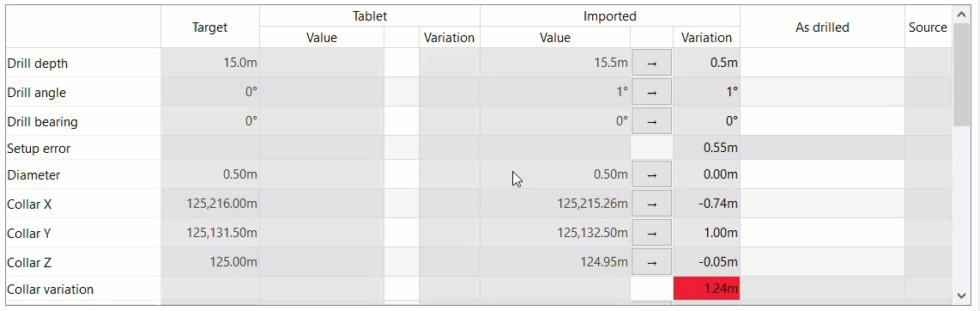Copy imported Drill bearing value via arrow
This screenshot has height=311, width=980.
coord(652,121)
